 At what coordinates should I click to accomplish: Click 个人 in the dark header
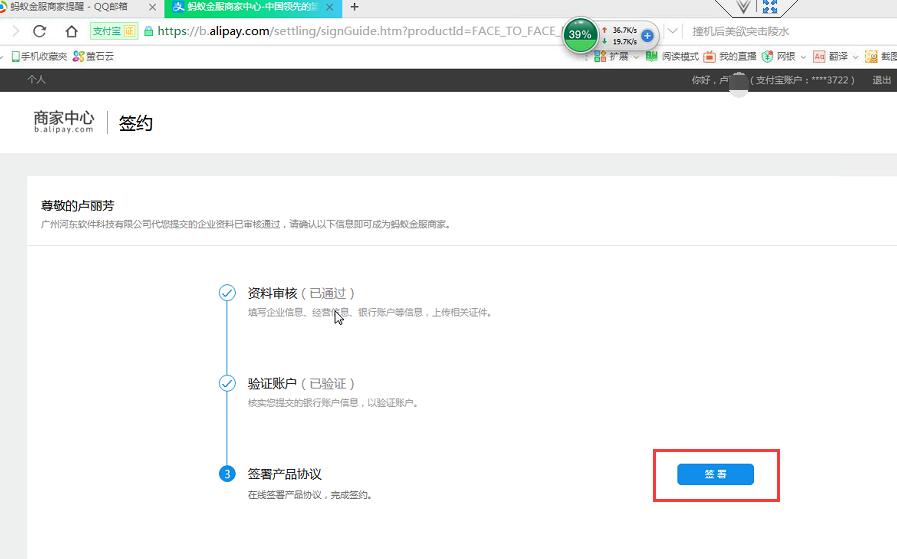(36, 80)
